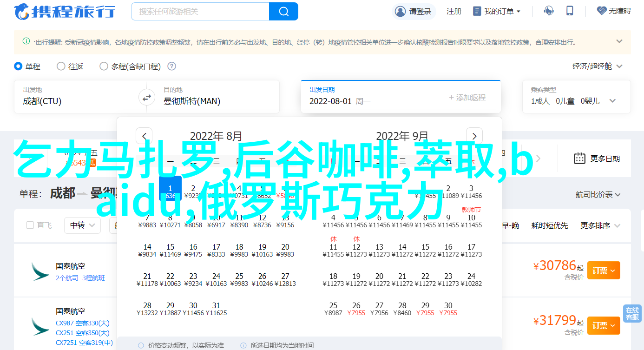Viewport: 644px width, 350px height.
Task: Open 经济/超舱 cabin class dropdown
Action: [598, 66]
